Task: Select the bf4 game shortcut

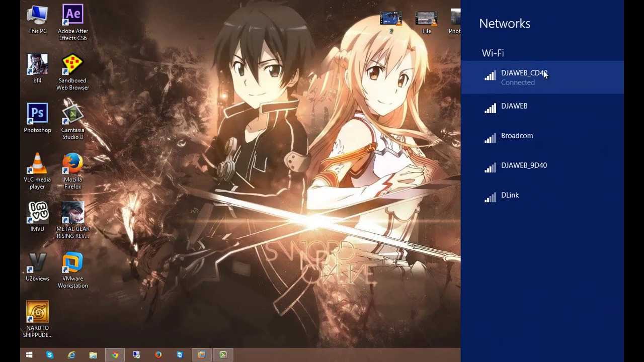Action: point(37,69)
